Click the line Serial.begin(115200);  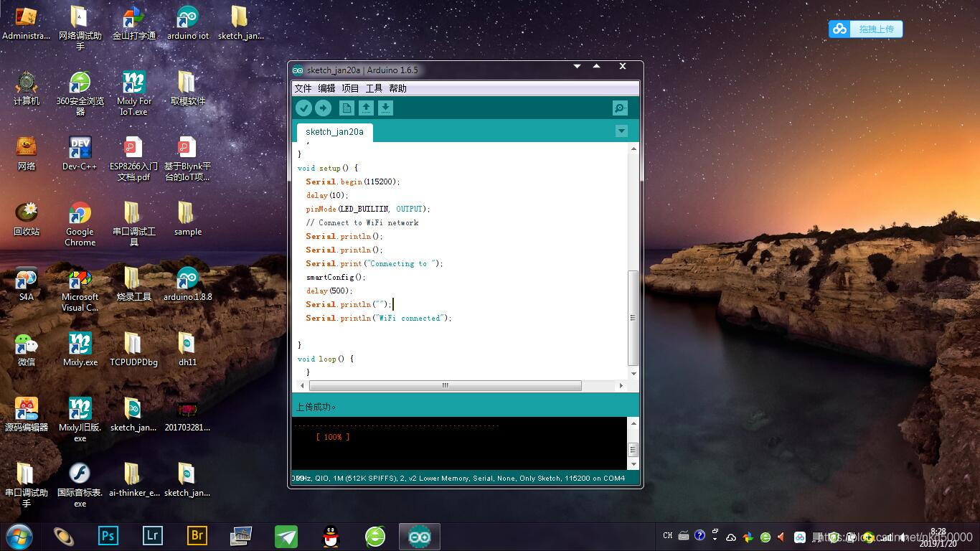[353, 182]
